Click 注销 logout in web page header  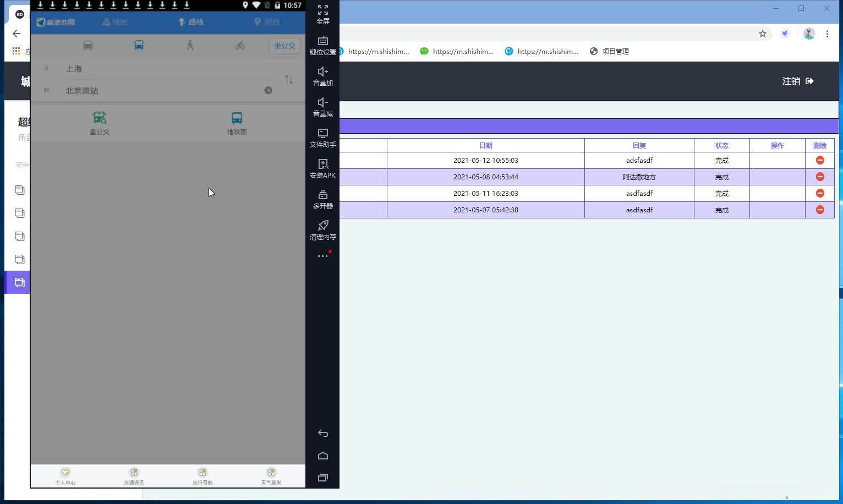coord(798,81)
